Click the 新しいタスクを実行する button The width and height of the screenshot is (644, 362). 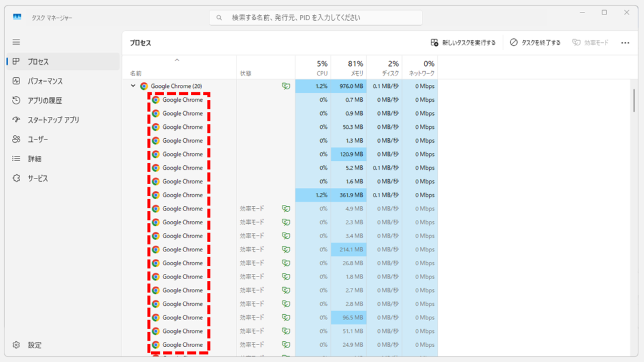coord(464,42)
